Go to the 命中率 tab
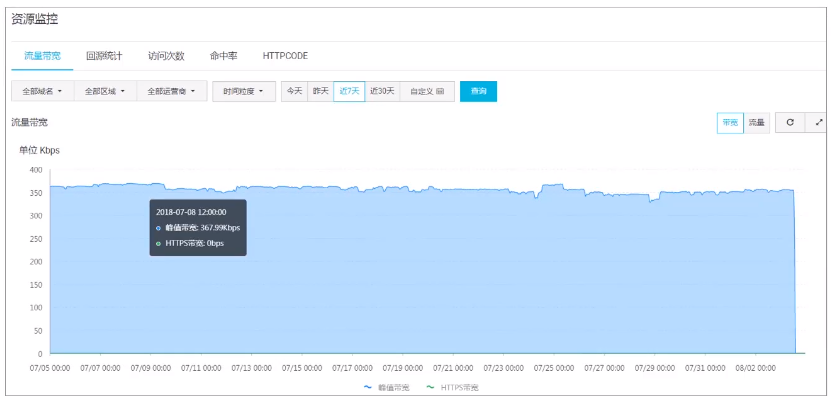834x401 pixels. [224, 56]
